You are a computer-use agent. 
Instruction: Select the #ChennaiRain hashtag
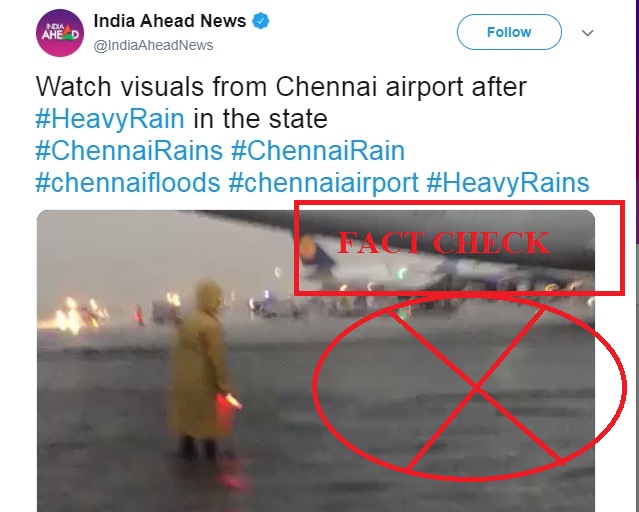318,150
